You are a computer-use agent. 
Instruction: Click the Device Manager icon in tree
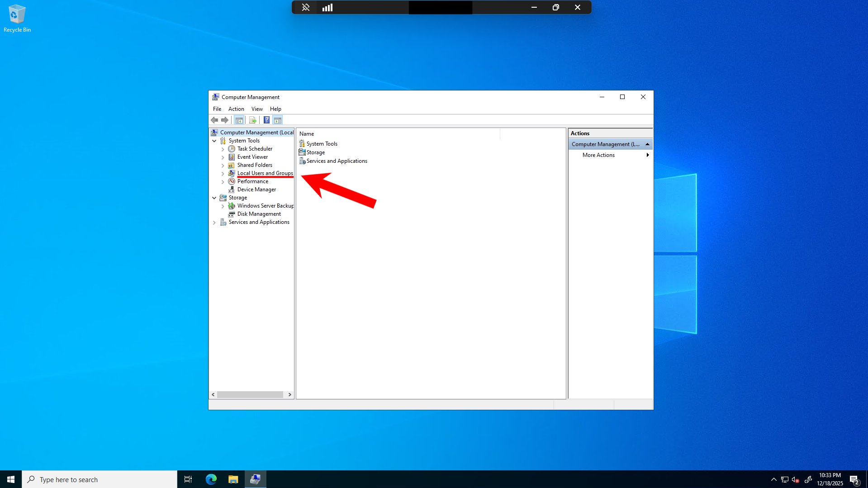[232, 190]
